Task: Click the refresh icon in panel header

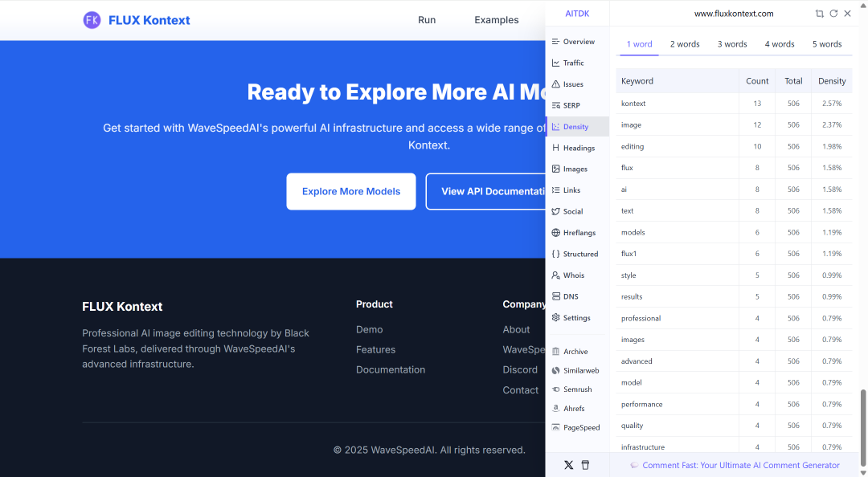Action: pos(833,14)
